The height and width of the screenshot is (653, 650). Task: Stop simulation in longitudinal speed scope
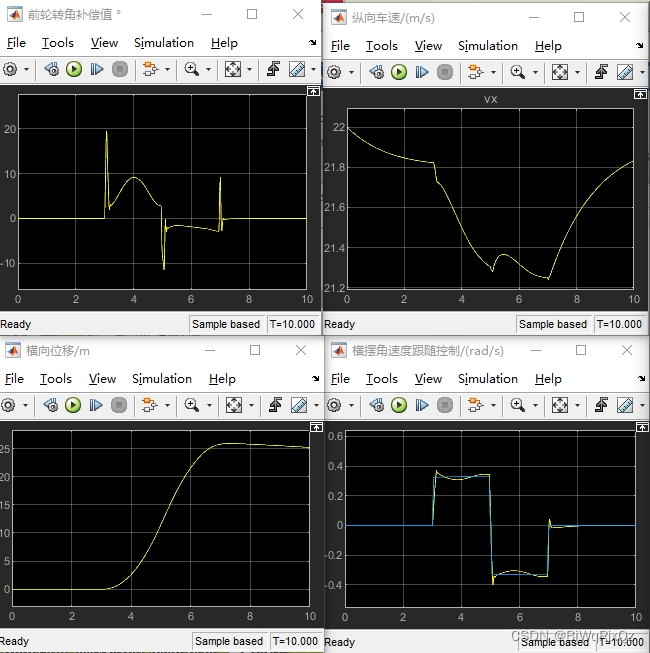(445, 72)
